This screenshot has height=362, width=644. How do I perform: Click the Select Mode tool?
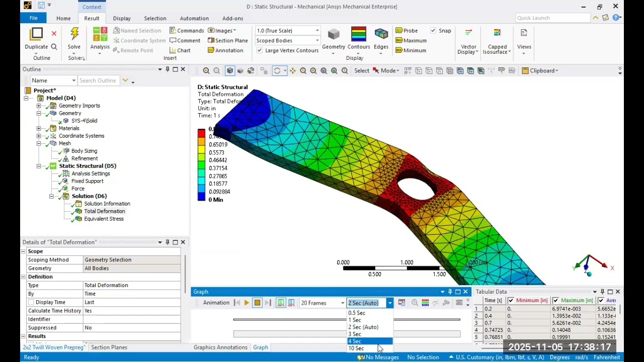click(x=385, y=71)
